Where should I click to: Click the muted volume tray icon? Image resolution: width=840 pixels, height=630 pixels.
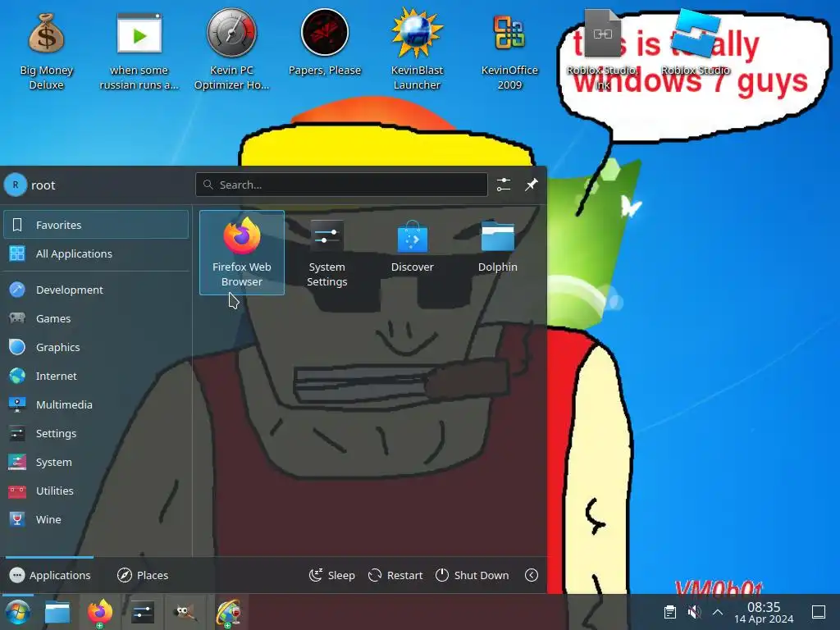click(x=694, y=612)
